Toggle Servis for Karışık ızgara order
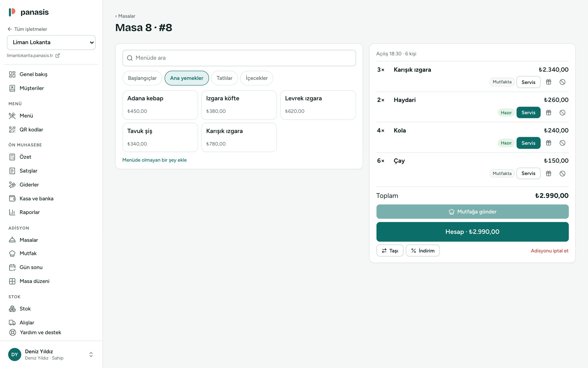The height and width of the screenshot is (368, 588). point(528,82)
